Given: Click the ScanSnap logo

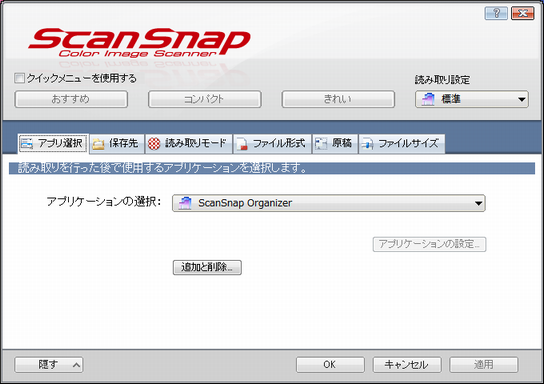Looking at the screenshot, I should pos(139,42).
